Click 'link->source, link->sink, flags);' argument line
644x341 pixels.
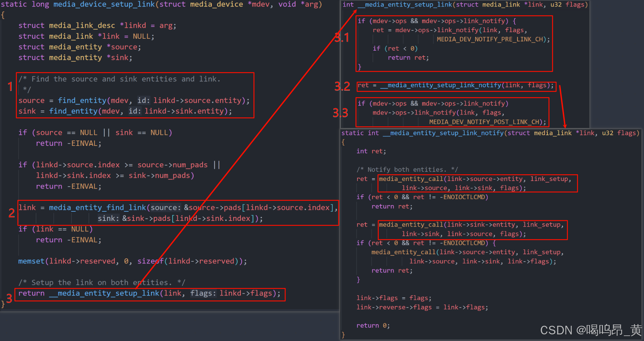pos(464,188)
